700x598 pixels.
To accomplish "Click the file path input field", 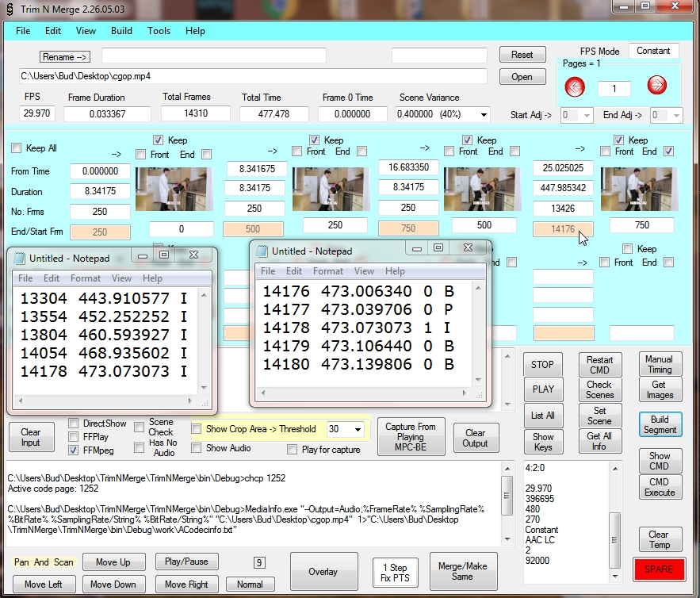I will click(x=253, y=76).
